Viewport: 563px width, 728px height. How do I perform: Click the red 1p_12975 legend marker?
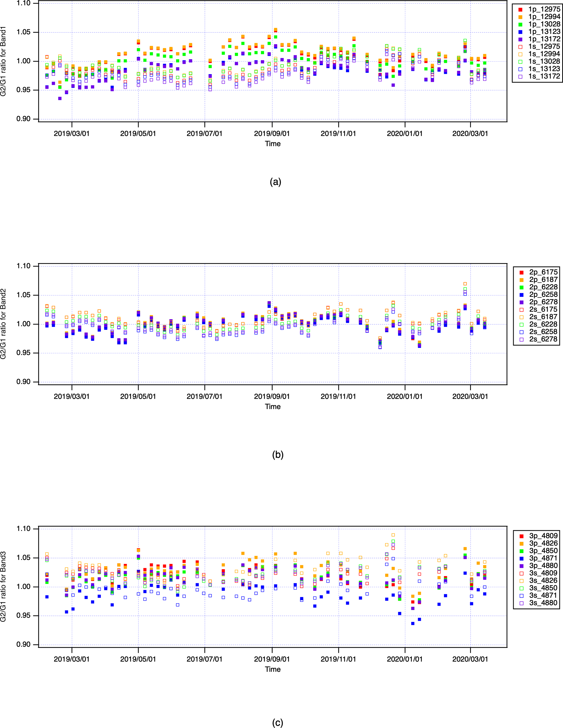click(520, 9)
